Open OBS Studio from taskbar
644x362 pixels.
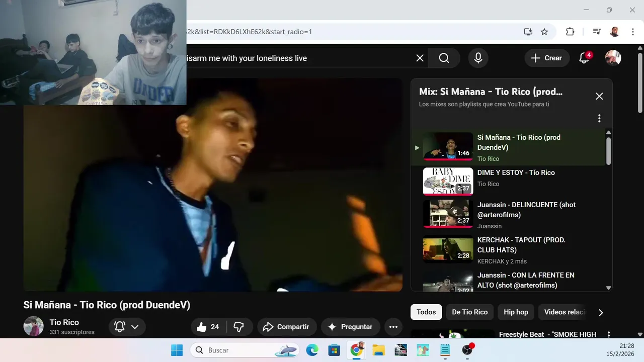tap(467, 350)
